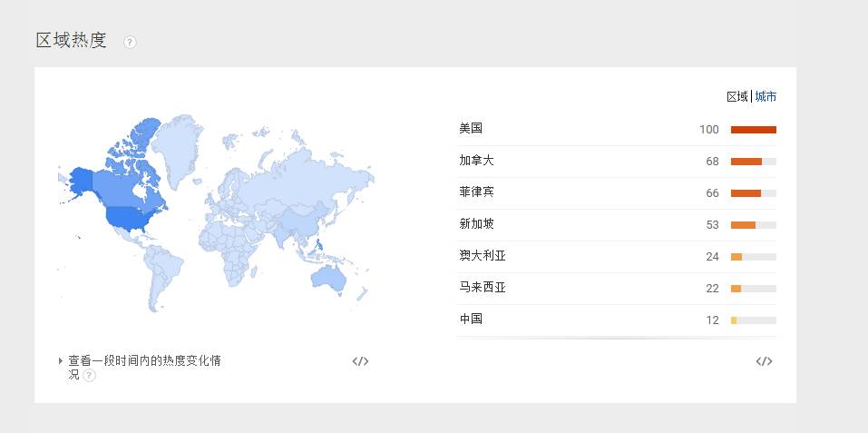Click the 加拿大 score bar at 68

pos(754,162)
